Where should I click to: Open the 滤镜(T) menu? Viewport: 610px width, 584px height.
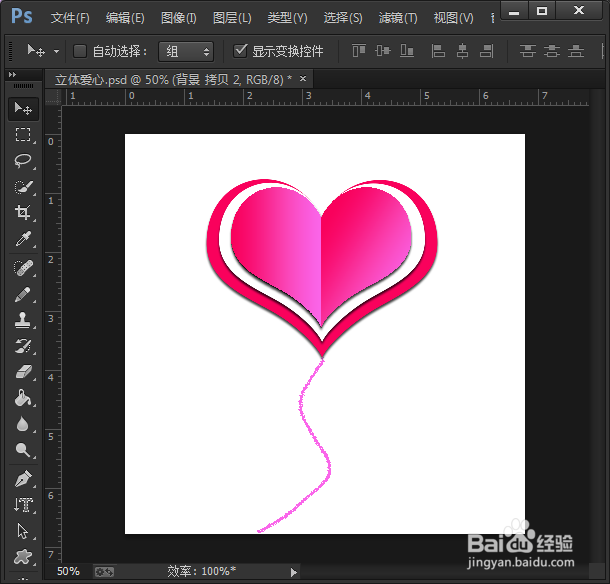(398, 18)
